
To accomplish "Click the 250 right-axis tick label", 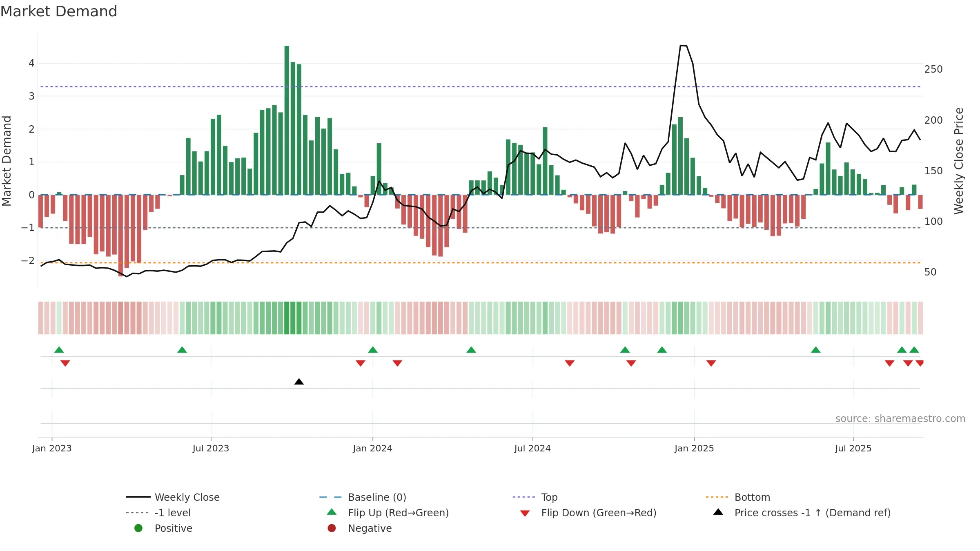I will (933, 69).
